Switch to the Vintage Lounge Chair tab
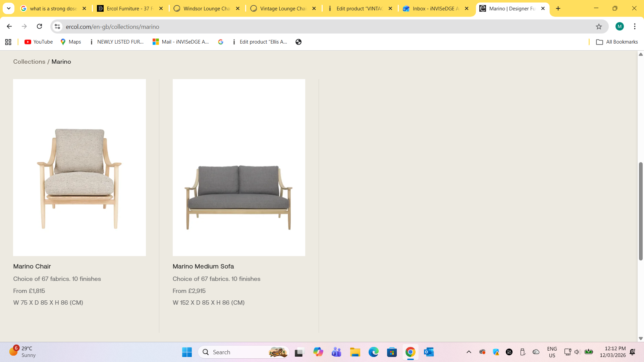644x362 pixels. point(283,8)
